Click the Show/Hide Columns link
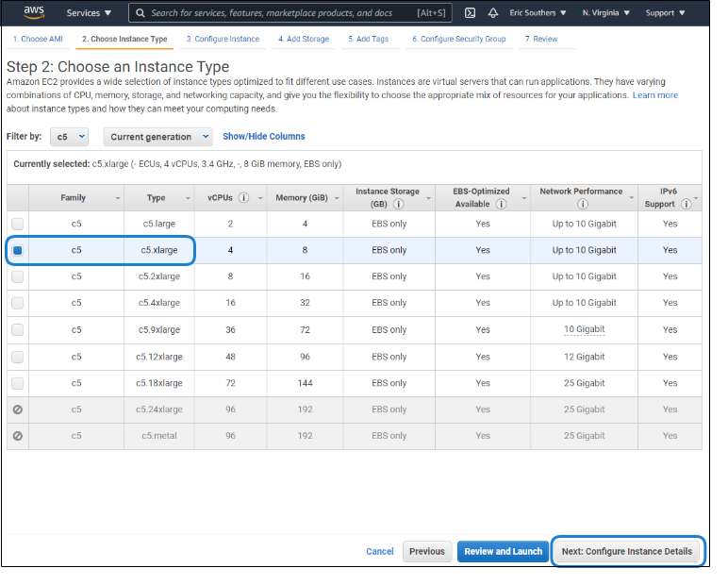This screenshot has height=585, width=728. pyautogui.click(x=264, y=137)
